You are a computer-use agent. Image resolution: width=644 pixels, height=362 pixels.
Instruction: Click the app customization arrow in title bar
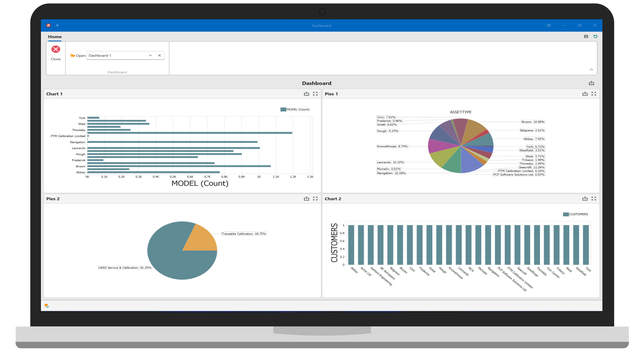pyautogui.click(x=57, y=25)
